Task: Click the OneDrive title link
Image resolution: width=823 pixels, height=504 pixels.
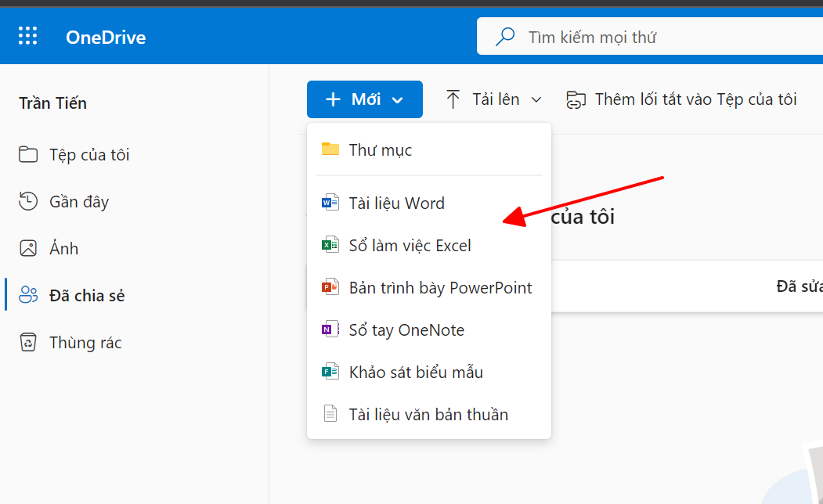Action: click(106, 38)
